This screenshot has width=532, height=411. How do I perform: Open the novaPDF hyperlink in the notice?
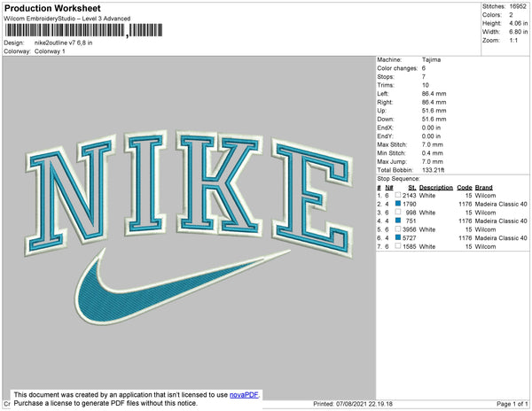pos(244,395)
